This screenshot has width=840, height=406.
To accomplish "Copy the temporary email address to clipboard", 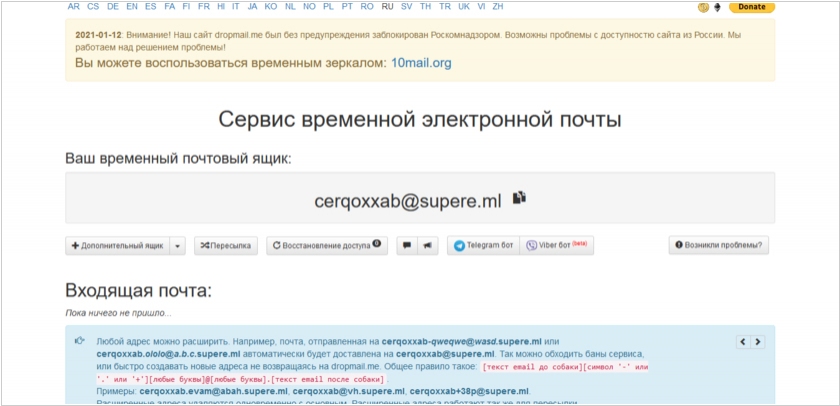I will pyautogui.click(x=519, y=198).
